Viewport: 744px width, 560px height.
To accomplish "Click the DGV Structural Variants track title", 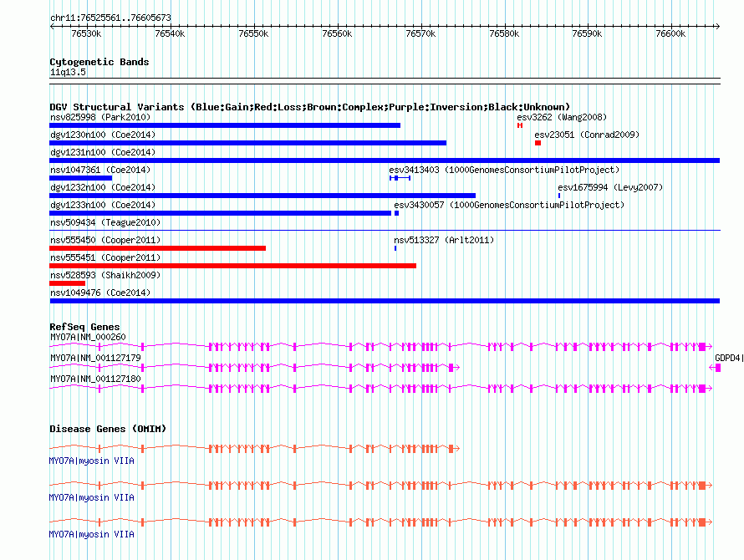I will pos(310,107).
